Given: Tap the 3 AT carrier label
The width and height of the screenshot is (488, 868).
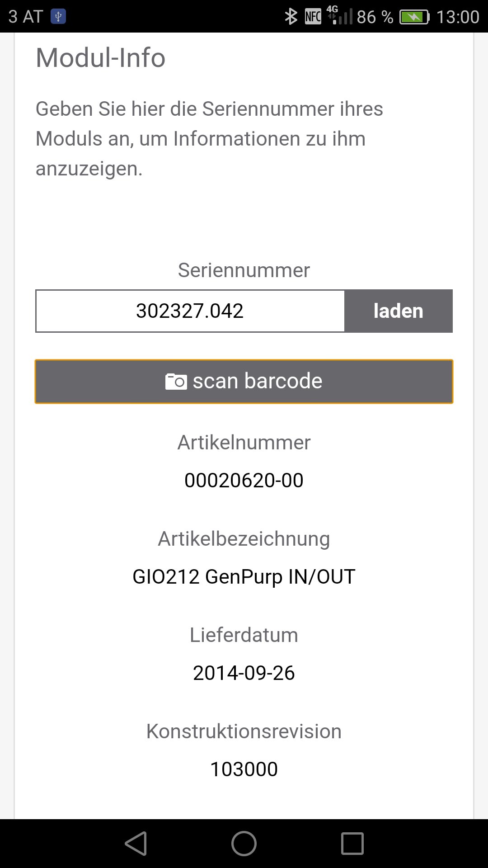Looking at the screenshot, I should 25,16.
